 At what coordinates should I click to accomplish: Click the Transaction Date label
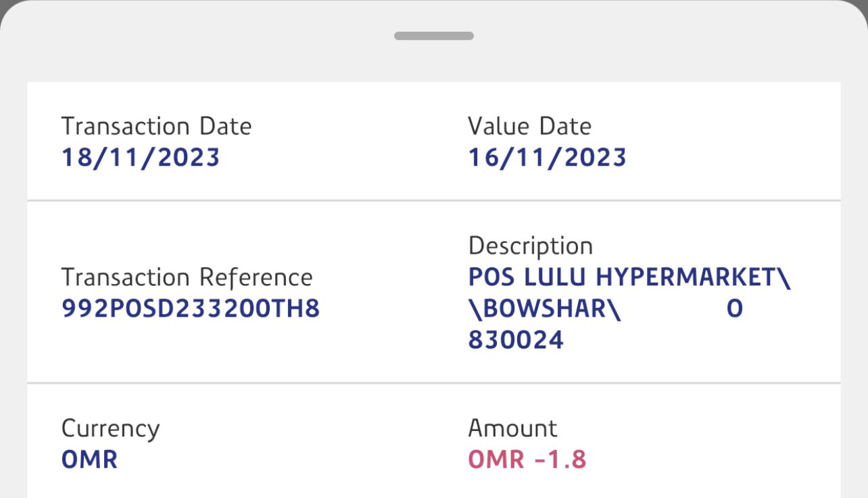[x=156, y=127]
